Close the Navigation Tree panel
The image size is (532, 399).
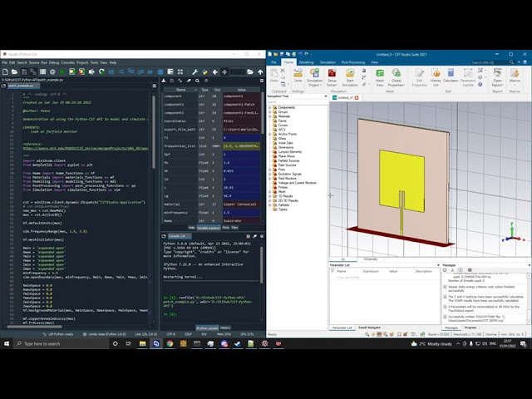point(326,96)
